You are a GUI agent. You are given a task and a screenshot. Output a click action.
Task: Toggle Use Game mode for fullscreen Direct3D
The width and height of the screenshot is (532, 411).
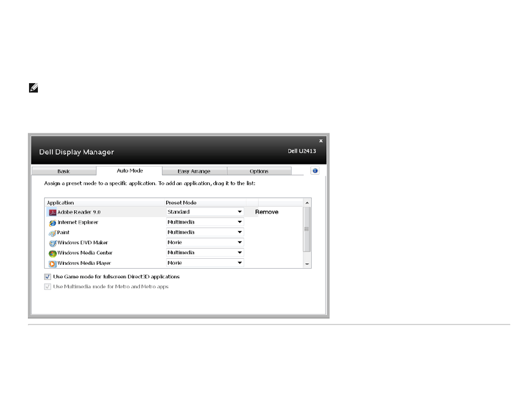coord(47,277)
